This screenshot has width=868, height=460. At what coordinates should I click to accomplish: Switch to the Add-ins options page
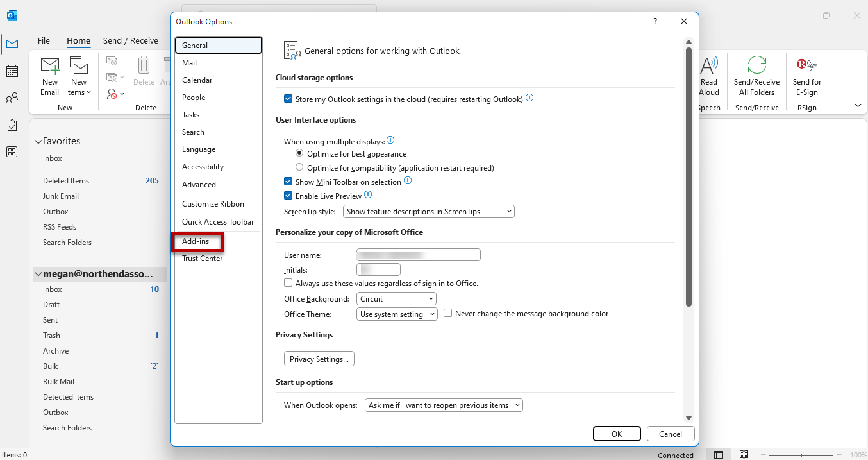point(197,241)
